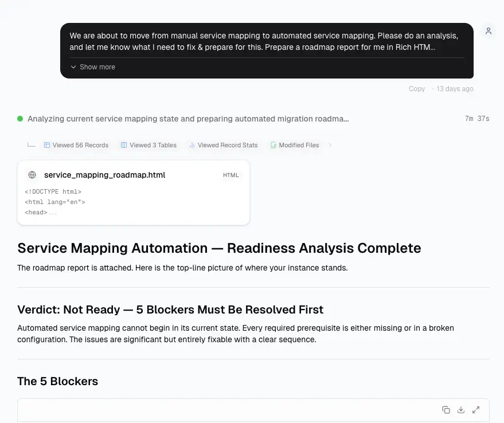Open Viewed 3 Tables chip
This screenshot has height=423, width=504.
[x=149, y=145]
